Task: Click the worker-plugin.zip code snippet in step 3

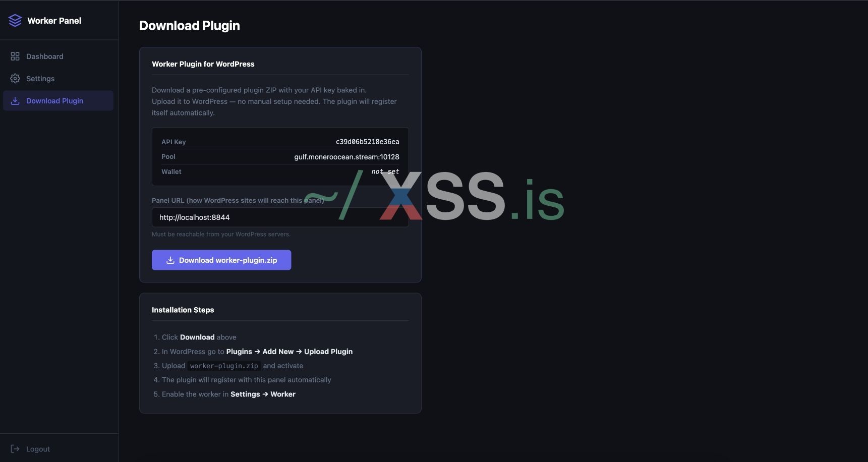Action: [224, 366]
